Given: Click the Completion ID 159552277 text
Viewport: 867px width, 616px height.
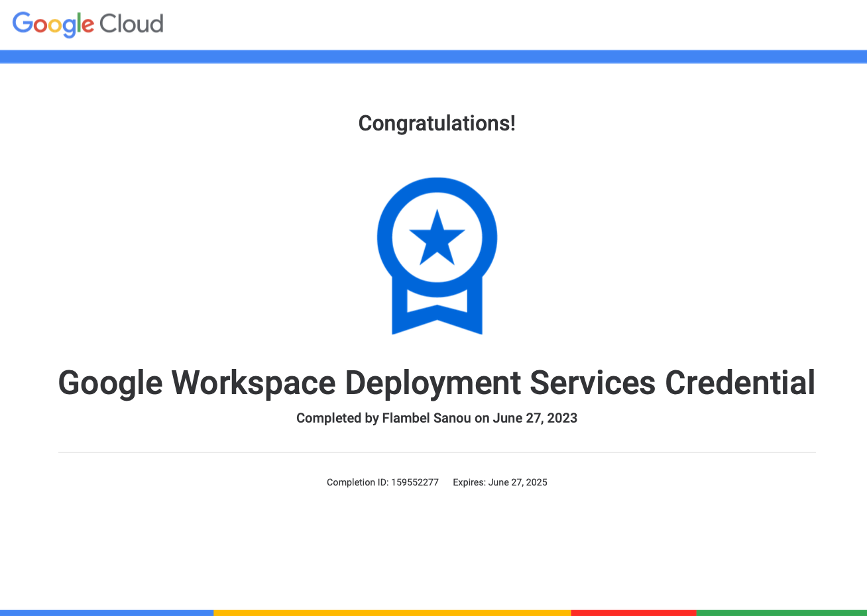Looking at the screenshot, I should pos(382,482).
